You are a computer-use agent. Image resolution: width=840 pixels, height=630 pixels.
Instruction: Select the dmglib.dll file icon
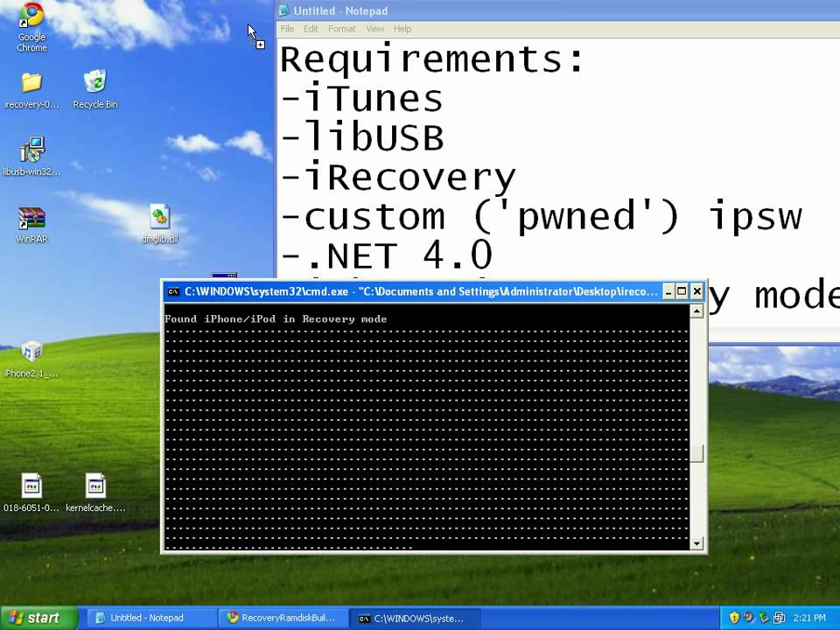(x=159, y=224)
